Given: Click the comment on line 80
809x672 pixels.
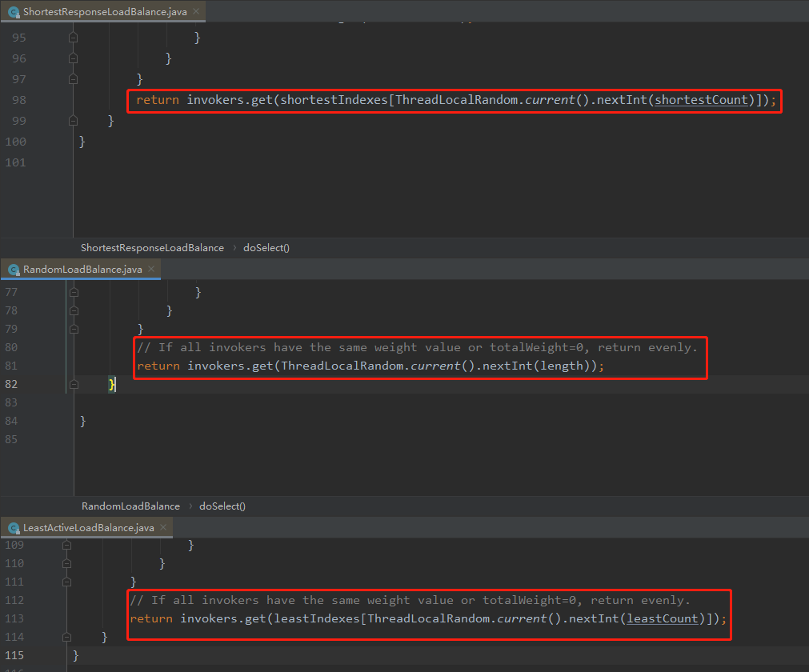Looking at the screenshot, I should pyautogui.click(x=418, y=348).
